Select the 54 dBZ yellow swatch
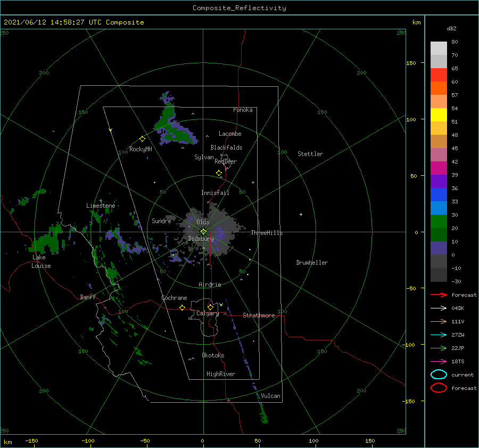The height and width of the screenshot is (448, 479). [x=439, y=115]
